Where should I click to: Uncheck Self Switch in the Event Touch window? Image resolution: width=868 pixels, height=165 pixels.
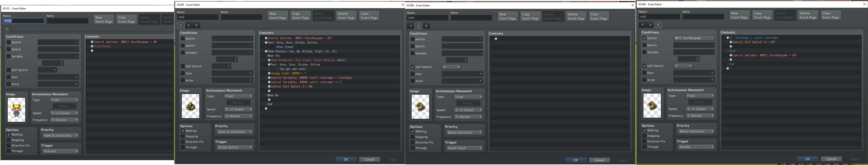click(x=412, y=67)
